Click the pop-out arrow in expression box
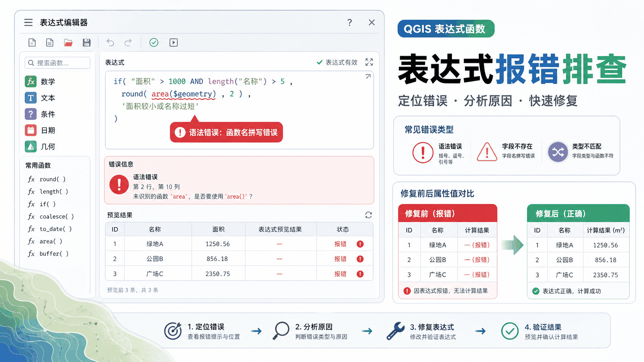Viewport: 644px width, 362px height. [368, 77]
